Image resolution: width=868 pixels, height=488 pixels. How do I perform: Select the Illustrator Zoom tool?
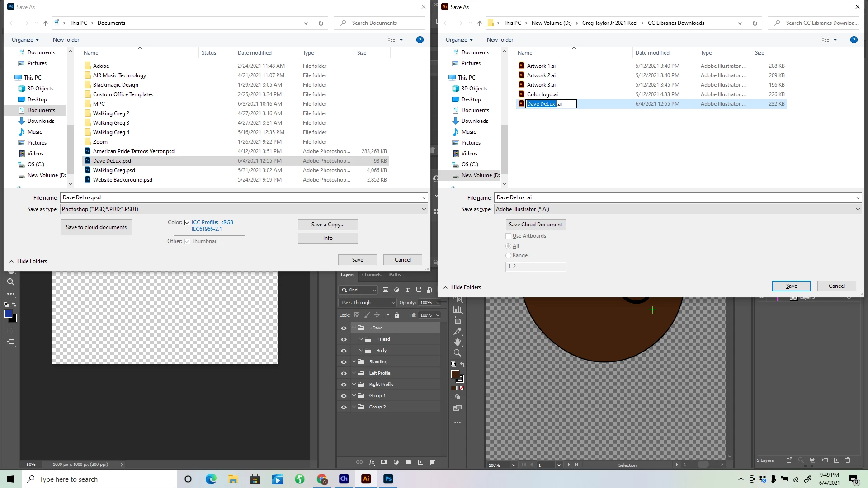pos(458,353)
